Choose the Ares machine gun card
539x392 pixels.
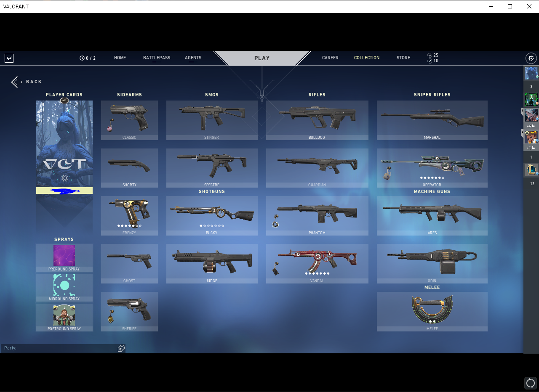coord(432,216)
